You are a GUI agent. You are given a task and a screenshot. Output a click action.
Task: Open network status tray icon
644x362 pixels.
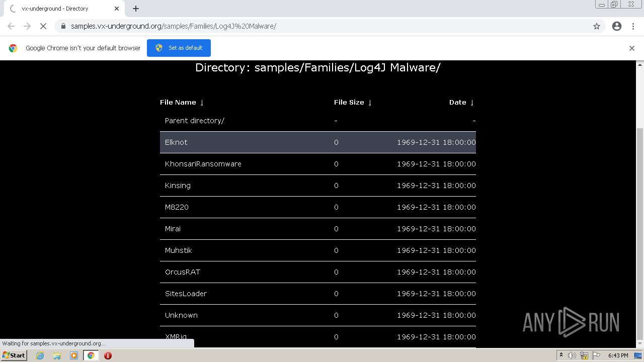click(584, 355)
